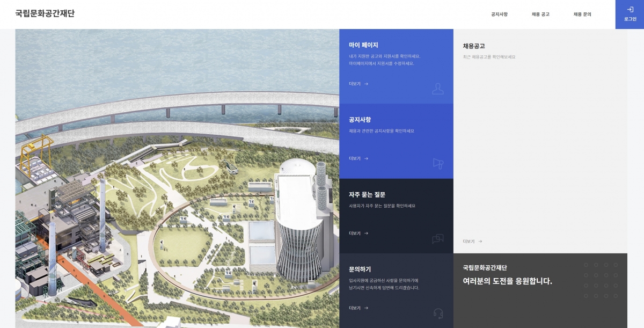Click the headset icon in 문의하기
This screenshot has height=328, width=644.
coord(438,314)
